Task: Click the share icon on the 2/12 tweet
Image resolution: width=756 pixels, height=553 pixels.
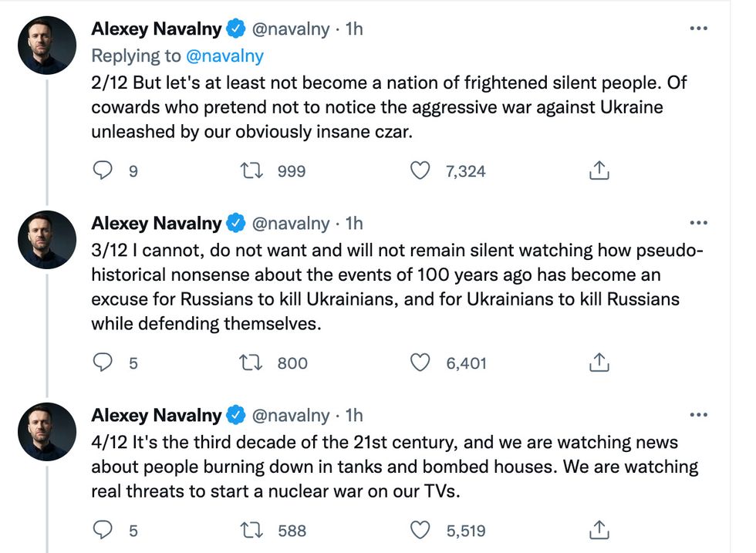Action: tap(599, 170)
